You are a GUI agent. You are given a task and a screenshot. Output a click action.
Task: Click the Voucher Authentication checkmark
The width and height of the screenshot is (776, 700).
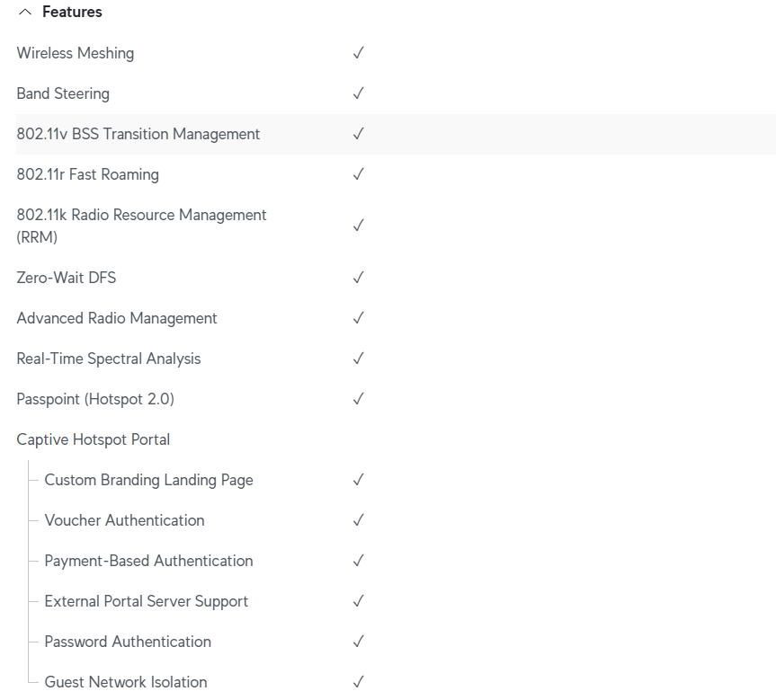point(358,520)
